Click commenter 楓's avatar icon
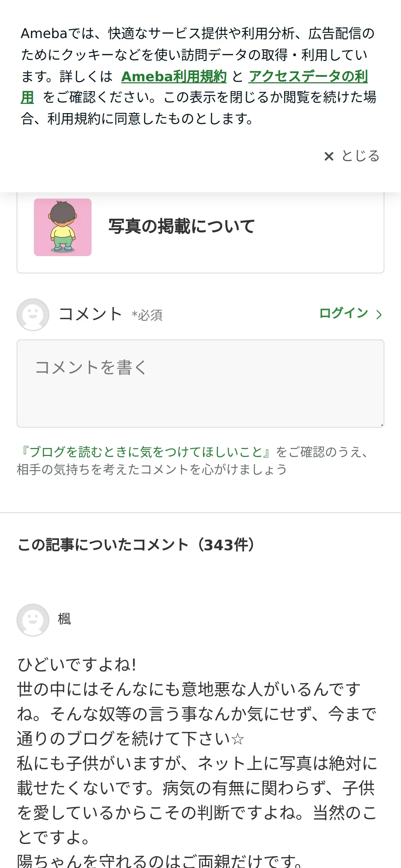 [x=33, y=620]
